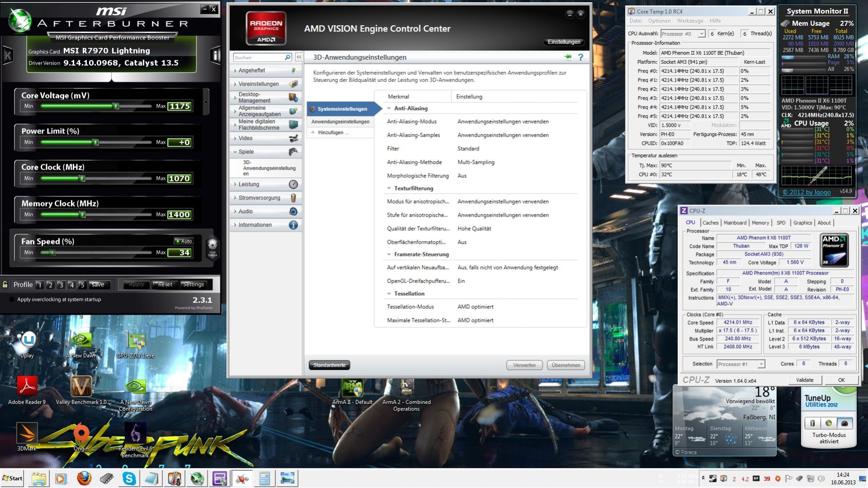Screen dimensions: 868x488
Task: Select Anwendungseinstellungen in the AMD settings list
Action: click(x=340, y=122)
